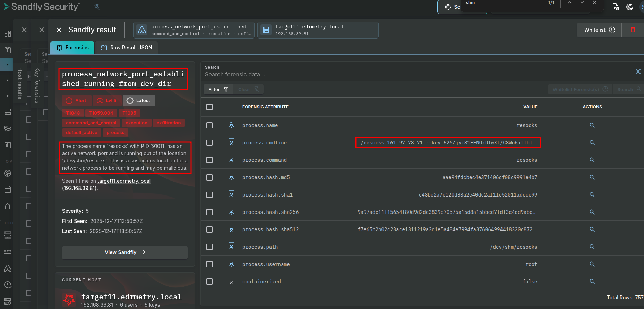This screenshot has height=309, width=644.
Task: Click the alerts bell icon in sidebar
Action: point(8,207)
